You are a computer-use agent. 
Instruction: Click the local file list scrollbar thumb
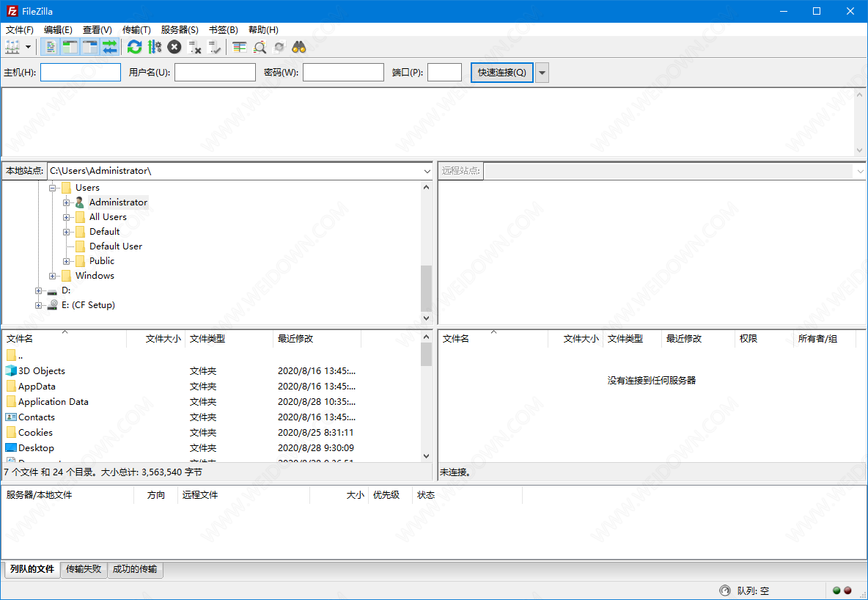(426, 354)
